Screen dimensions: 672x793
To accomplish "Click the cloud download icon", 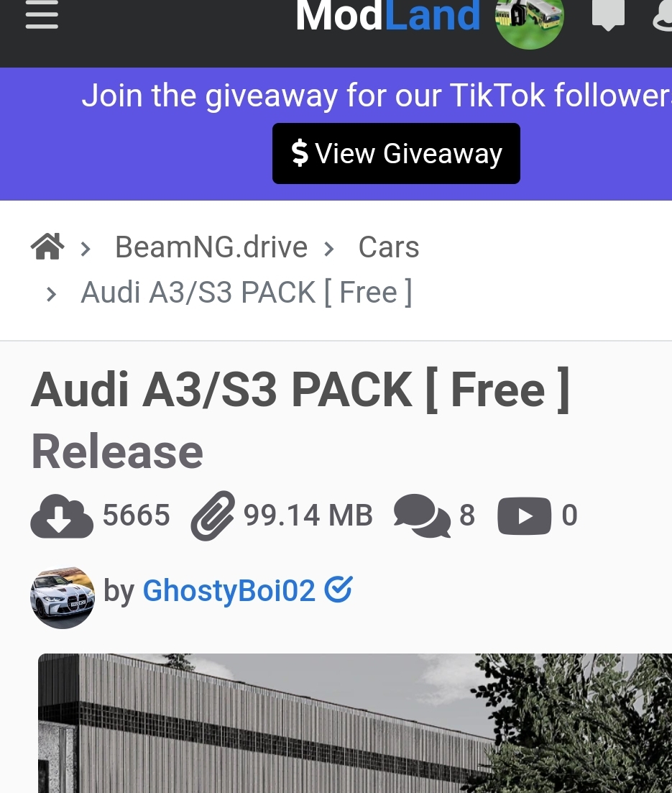I will (x=62, y=516).
